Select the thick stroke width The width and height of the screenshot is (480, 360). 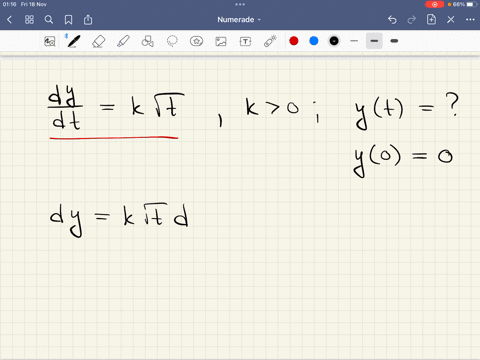(x=394, y=41)
